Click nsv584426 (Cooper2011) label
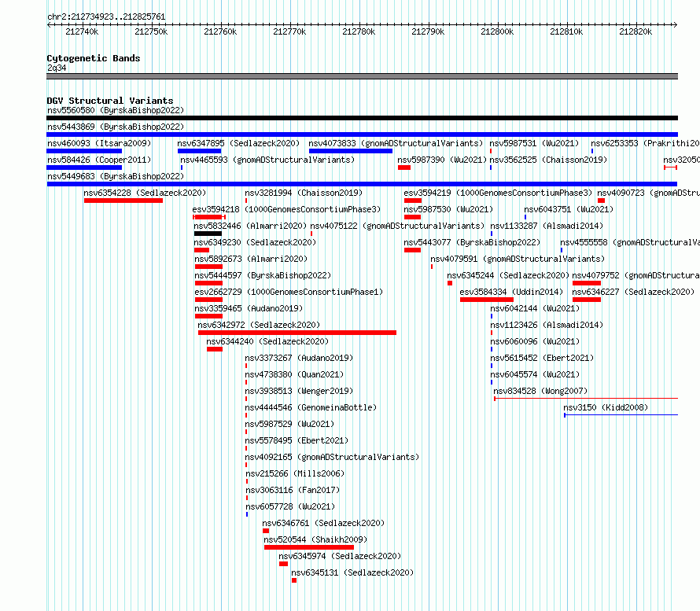Image resolution: width=700 pixels, height=611 pixels. tap(99, 160)
